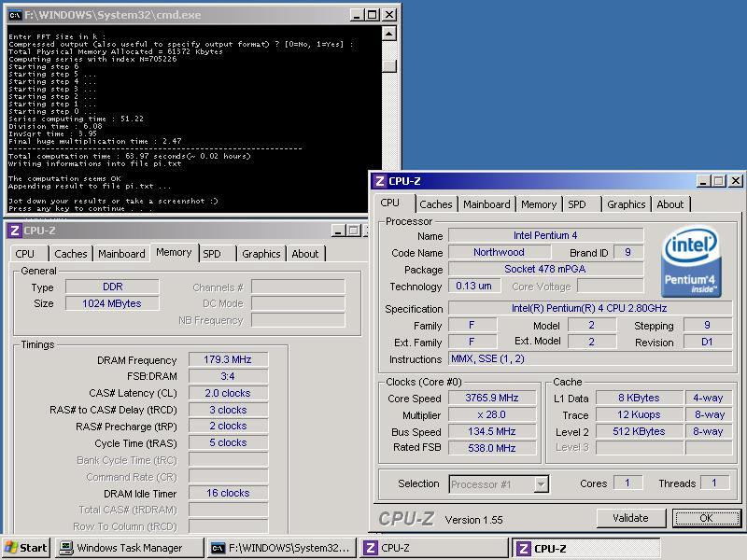
Task: Click the FSB:DRAM value 3:4
Action: tap(228, 376)
